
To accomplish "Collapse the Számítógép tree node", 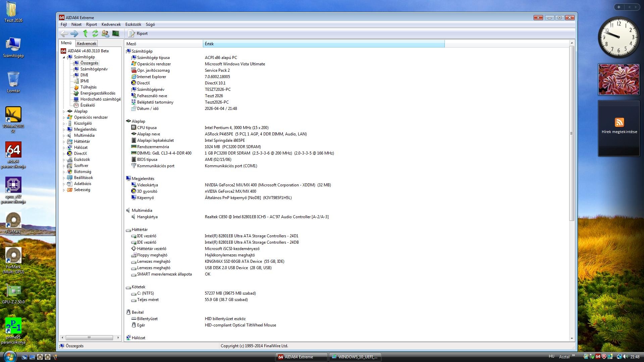I will click(64, 57).
